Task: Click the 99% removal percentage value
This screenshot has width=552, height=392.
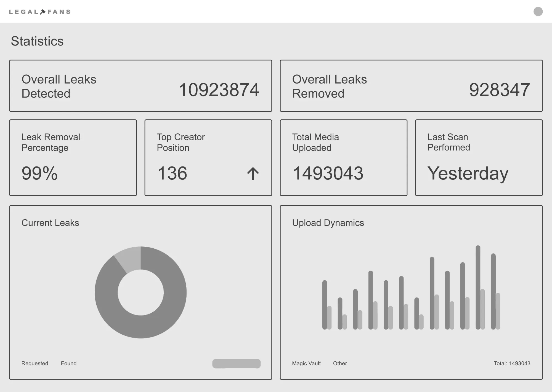Action: click(x=39, y=173)
